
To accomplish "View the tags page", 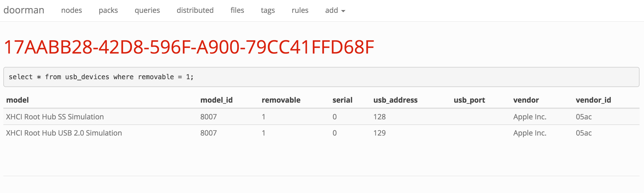I will click(x=268, y=10).
